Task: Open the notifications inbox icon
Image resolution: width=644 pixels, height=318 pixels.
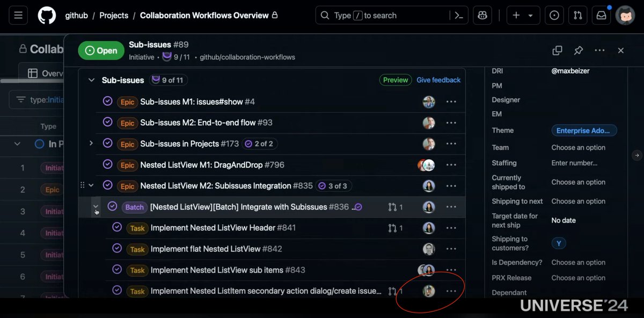Action: point(602,15)
